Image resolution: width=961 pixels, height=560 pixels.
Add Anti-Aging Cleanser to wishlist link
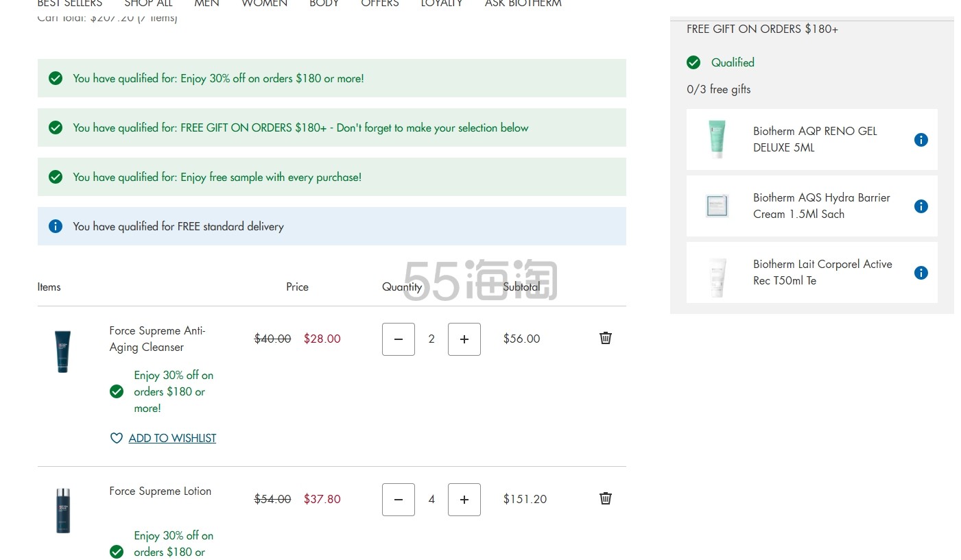coord(172,438)
